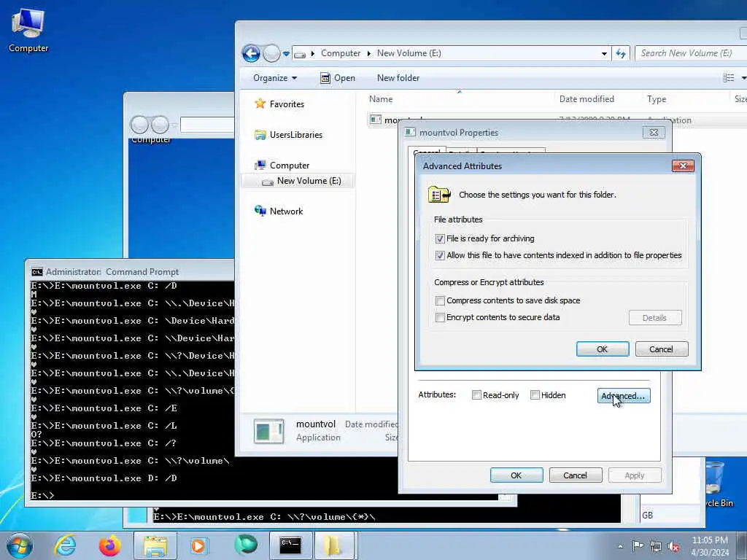The image size is (747, 560).
Task: Click the Command Prompt title bar icon
Action: 36,272
